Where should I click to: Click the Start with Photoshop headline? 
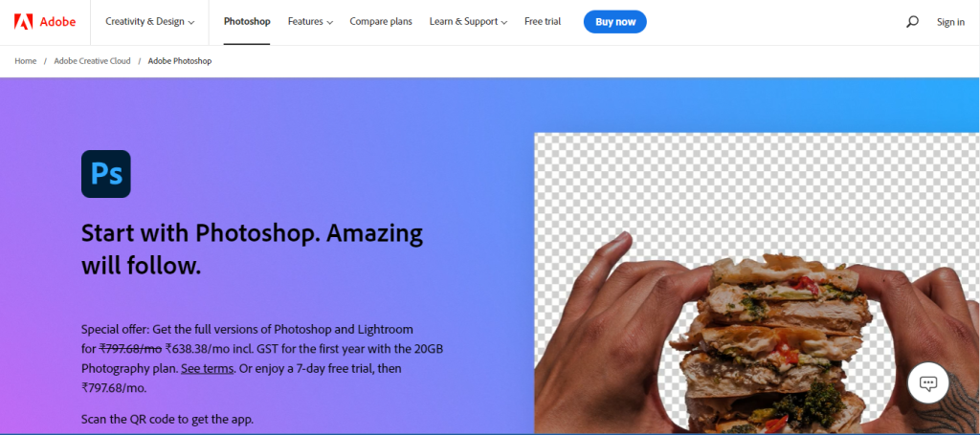tap(253, 250)
